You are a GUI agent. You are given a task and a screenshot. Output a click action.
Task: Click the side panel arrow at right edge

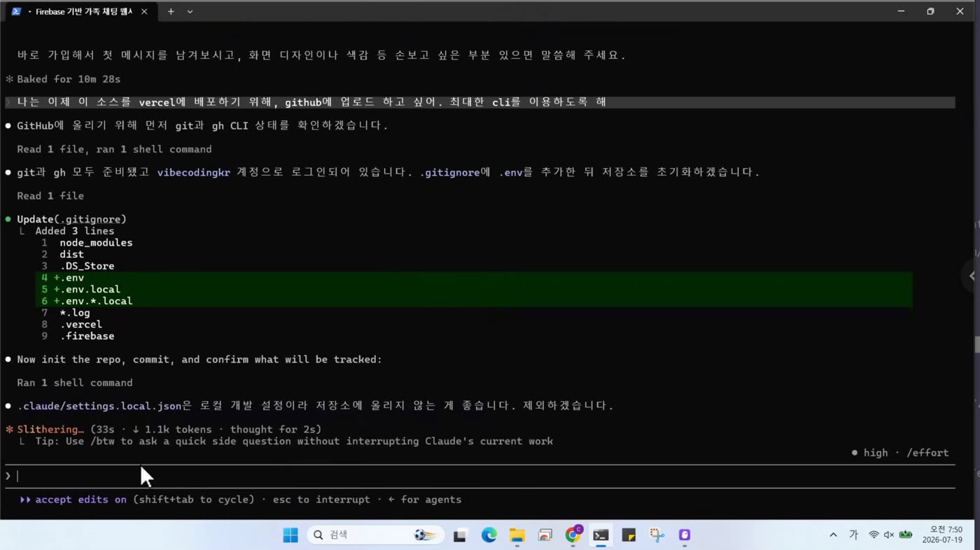(x=972, y=276)
